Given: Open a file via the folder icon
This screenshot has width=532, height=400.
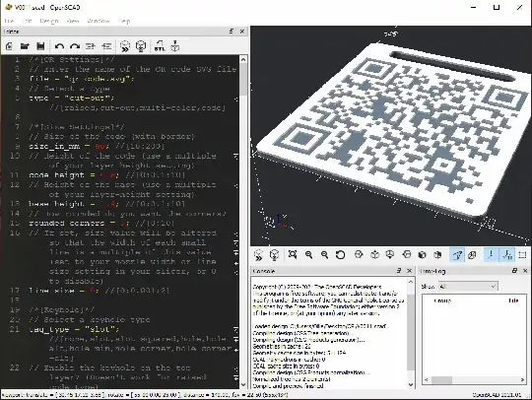Looking at the screenshot, I should (25, 46).
